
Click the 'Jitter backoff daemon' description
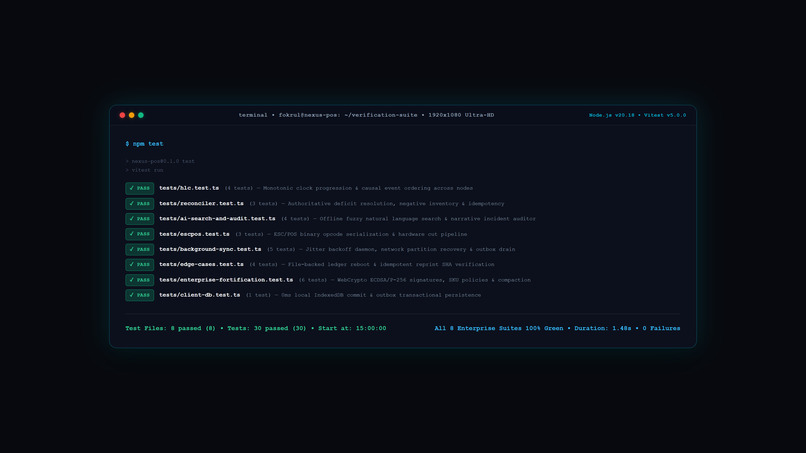click(410, 249)
